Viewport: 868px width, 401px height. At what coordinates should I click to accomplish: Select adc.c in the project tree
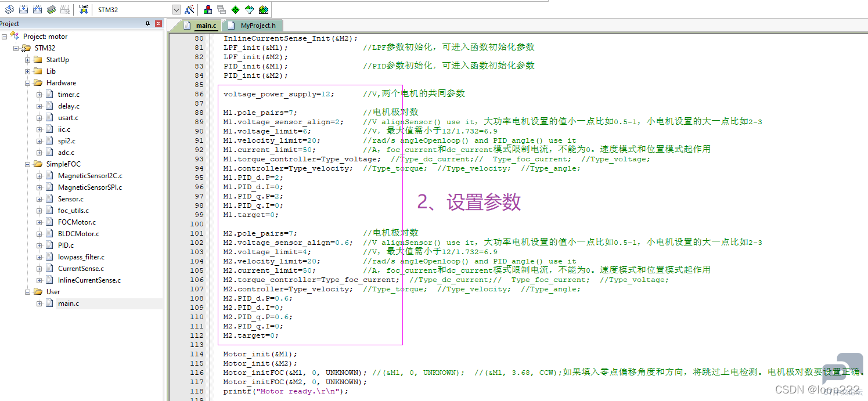click(66, 153)
